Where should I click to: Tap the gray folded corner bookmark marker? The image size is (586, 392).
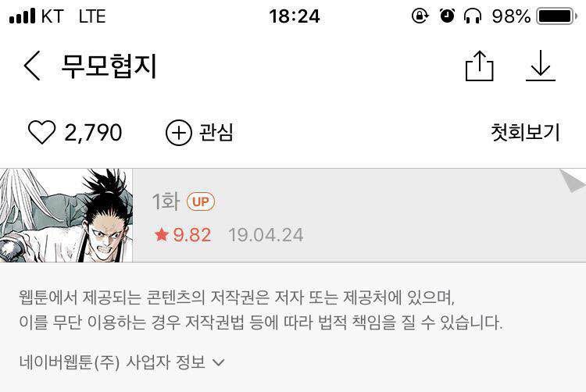(x=572, y=180)
